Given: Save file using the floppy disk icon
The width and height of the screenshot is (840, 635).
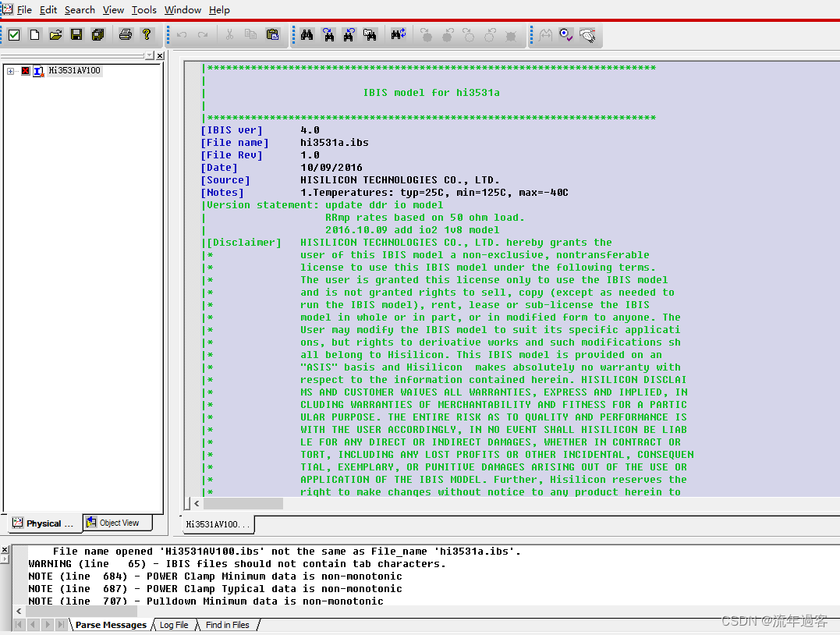Looking at the screenshot, I should coord(76,35).
